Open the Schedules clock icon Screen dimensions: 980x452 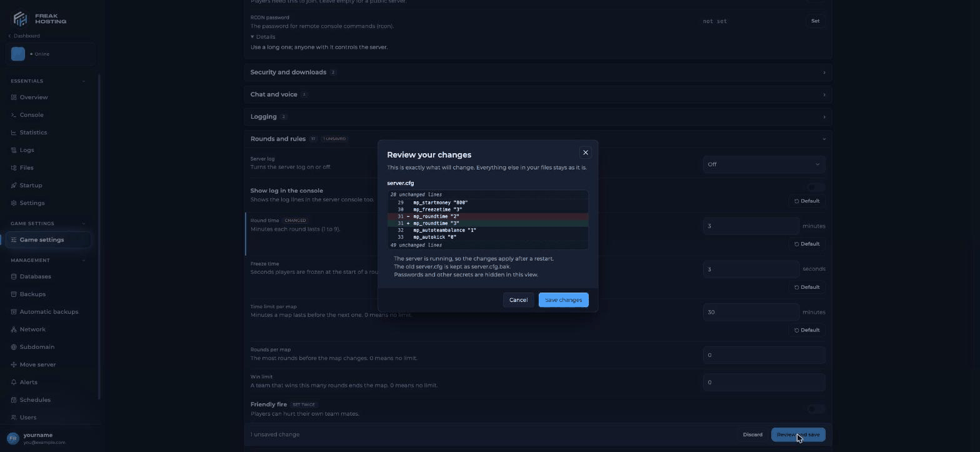coord(14,400)
